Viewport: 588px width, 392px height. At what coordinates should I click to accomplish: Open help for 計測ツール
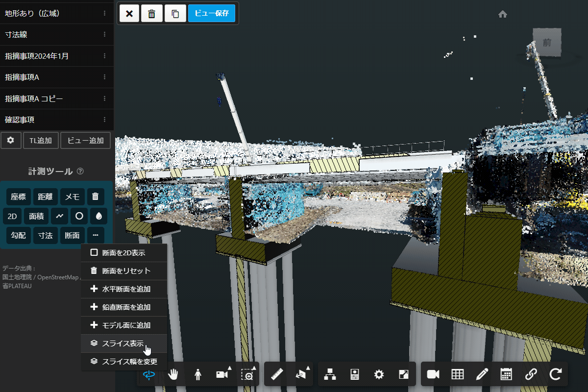80,171
